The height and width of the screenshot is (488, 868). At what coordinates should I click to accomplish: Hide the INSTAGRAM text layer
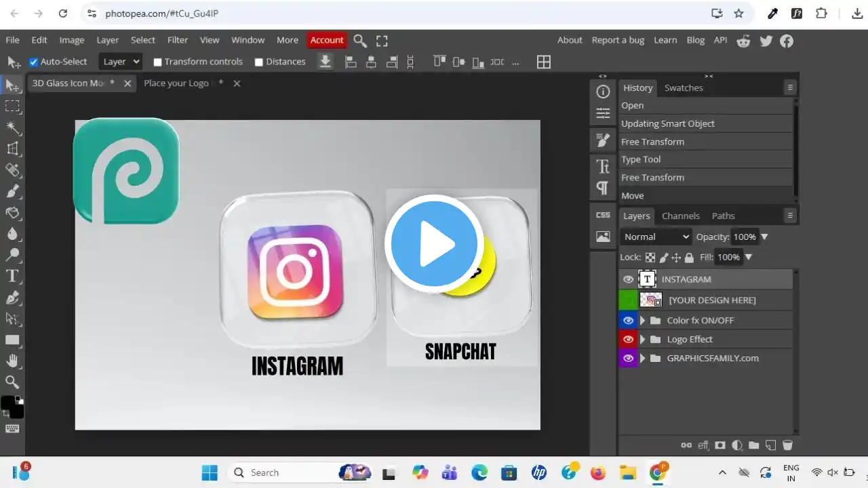pyautogui.click(x=629, y=279)
